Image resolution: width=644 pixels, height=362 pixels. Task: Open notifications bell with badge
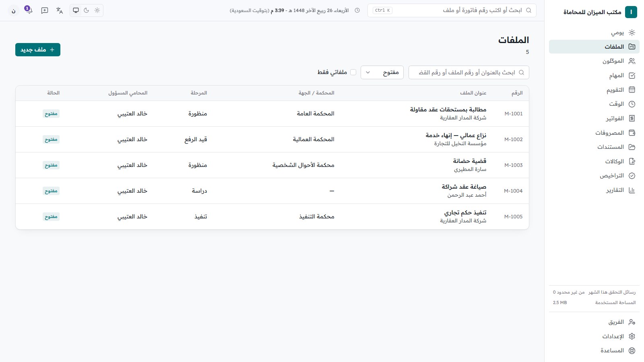28,10
